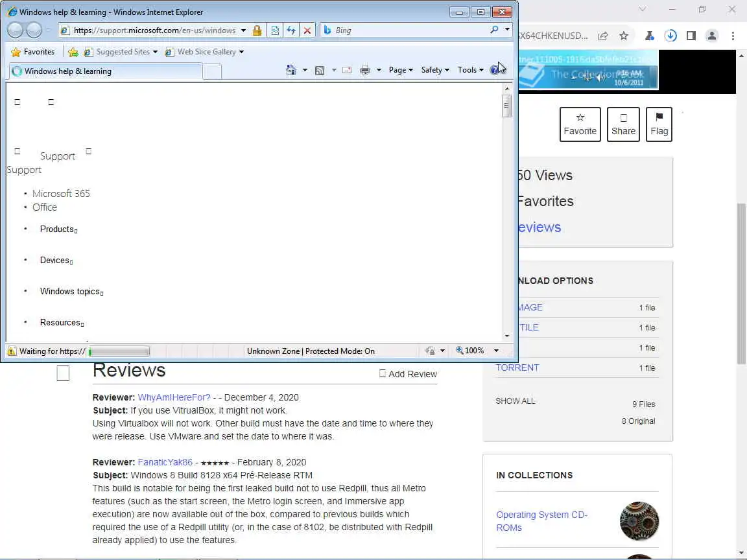
Task: Click the IE Help question mark icon
Action: 495,71
